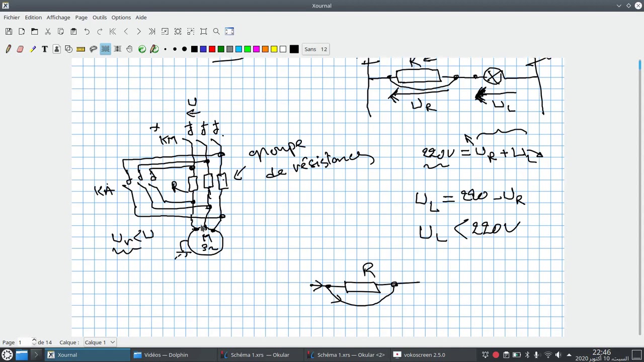
Task: Pick the light blue color swatch
Action: tap(238, 49)
